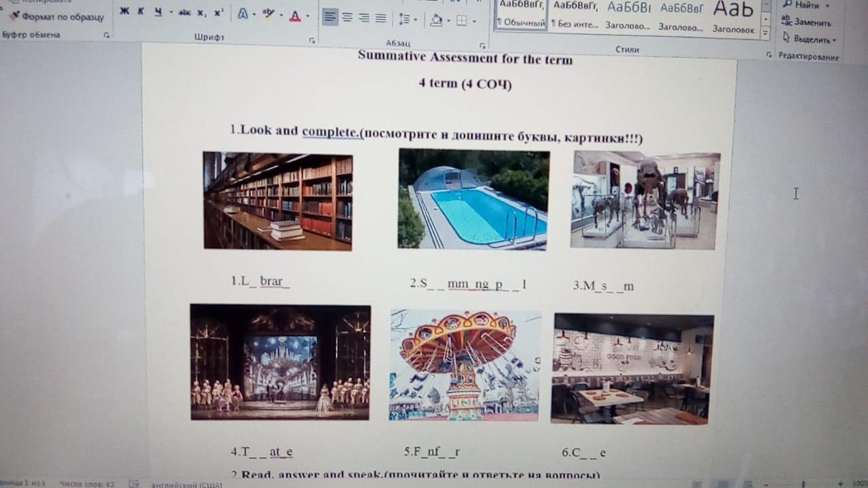Toggle bold formatting (Ж)
Image resolution: width=868 pixels, height=488 pixels.
click(124, 12)
